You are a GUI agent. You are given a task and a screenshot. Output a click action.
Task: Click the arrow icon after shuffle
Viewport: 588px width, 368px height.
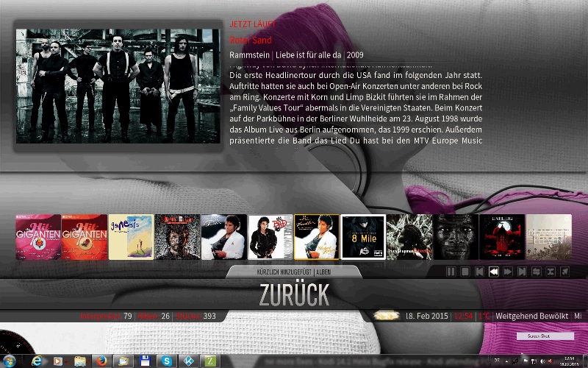point(564,272)
